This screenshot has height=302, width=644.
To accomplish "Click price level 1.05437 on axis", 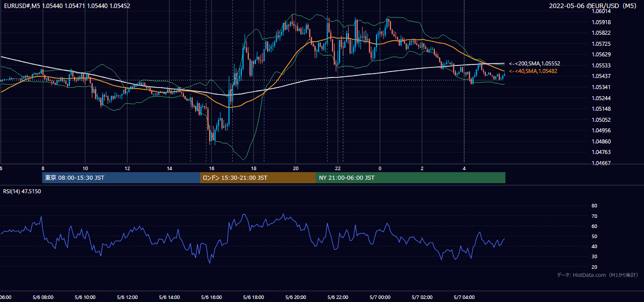I will [x=602, y=76].
